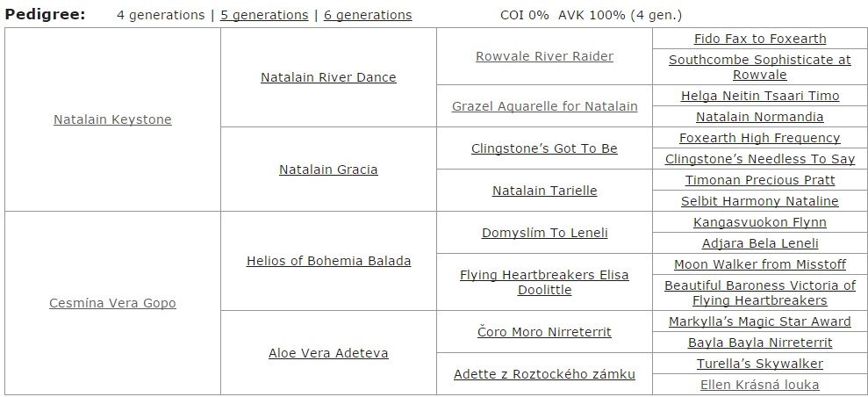Switch to 6 generations pedigree view
This screenshot has height=397, width=868.
point(368,15)
